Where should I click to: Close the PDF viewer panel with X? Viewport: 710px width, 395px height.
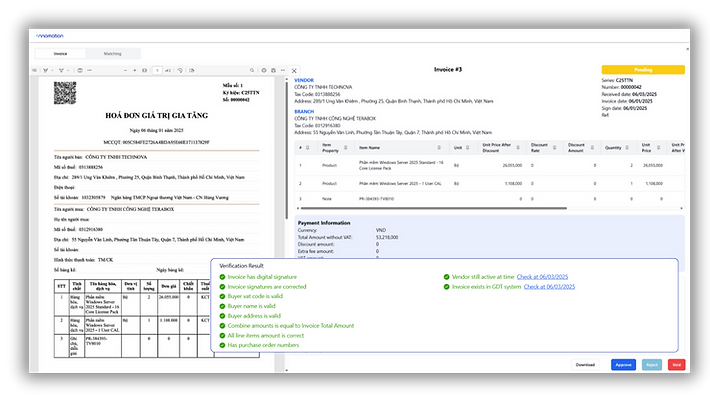coord(294,71)
